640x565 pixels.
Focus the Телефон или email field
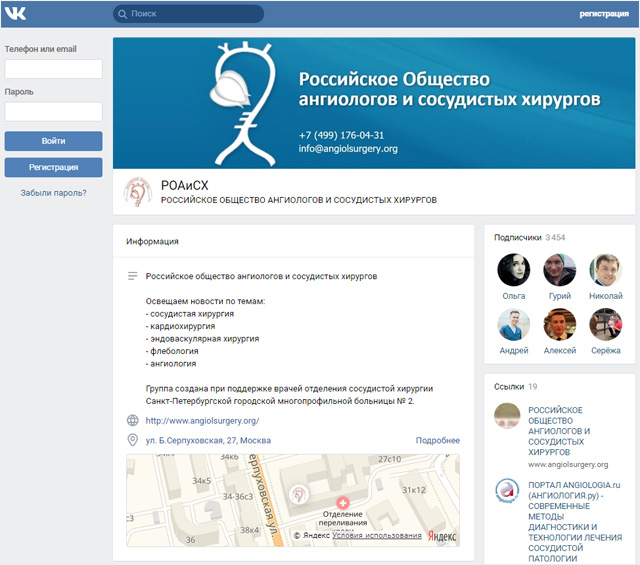(53, 69)
